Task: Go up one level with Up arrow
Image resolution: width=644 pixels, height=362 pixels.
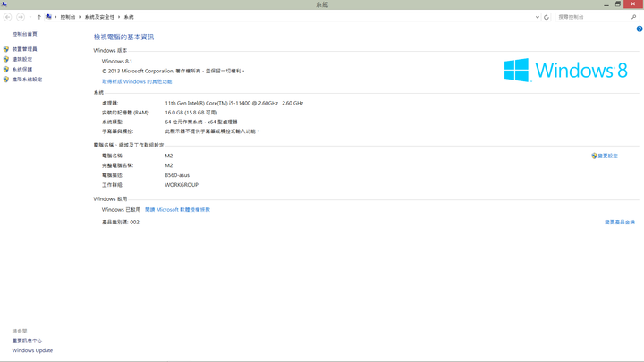Action: [x=39, y=17]
